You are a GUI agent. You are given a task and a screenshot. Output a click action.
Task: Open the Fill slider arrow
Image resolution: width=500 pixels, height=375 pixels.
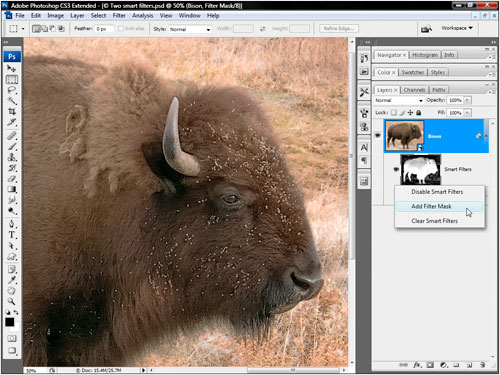[467, 113]
